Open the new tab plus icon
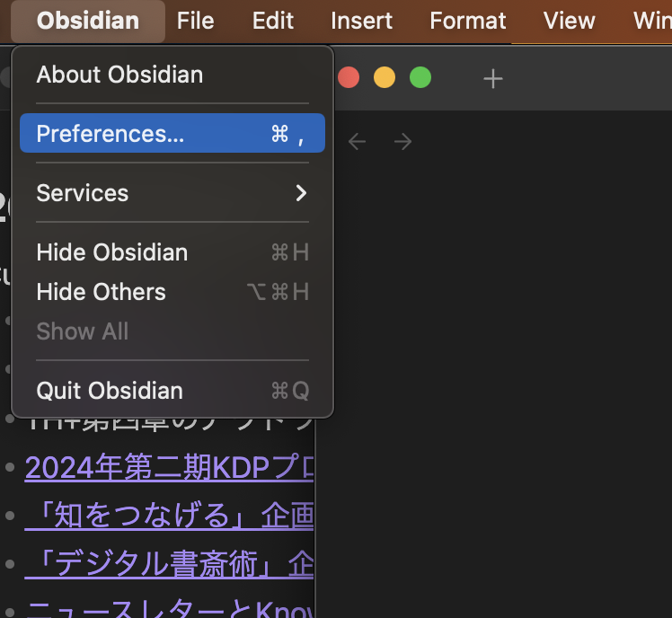The height and width of the screenshot is (618, 672). coord(492,78)
